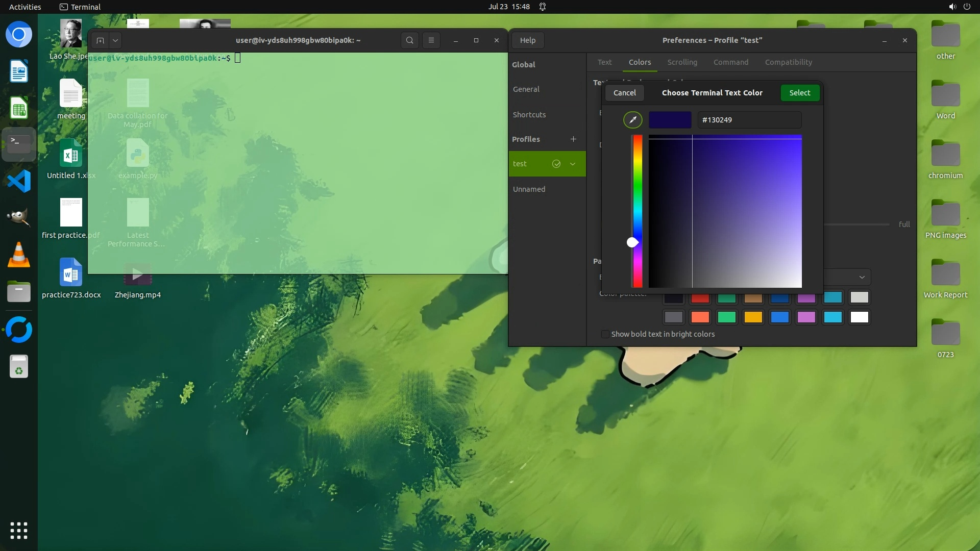Open the terminal tab dropdown arrow
980x551 pixels.
point(115,40)
